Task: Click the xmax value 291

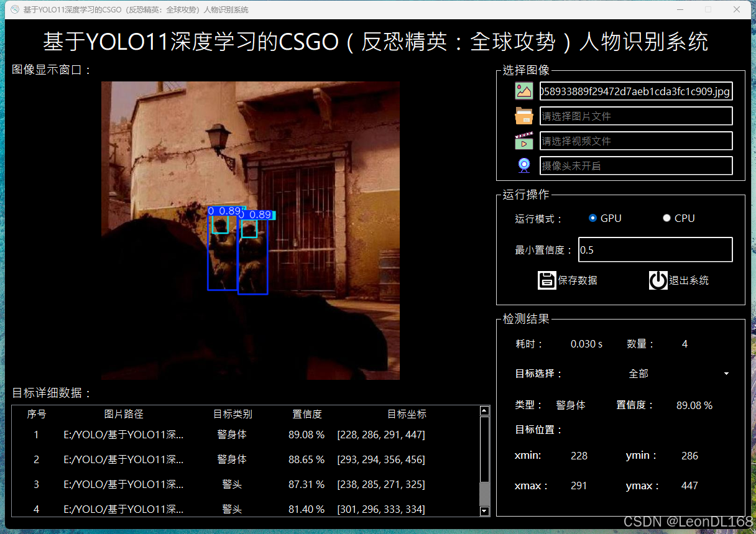Action: 579,486
